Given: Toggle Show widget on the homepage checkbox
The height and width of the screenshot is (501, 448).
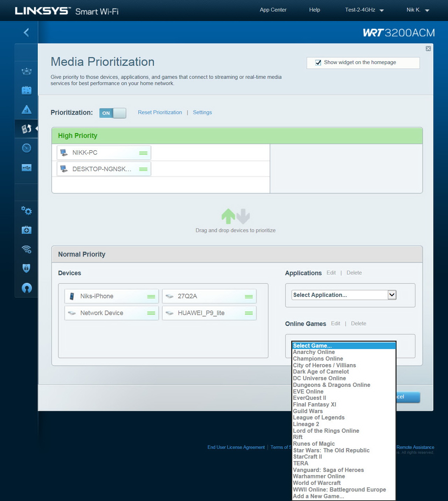Looking at the screenshot, I should [318, 63].
